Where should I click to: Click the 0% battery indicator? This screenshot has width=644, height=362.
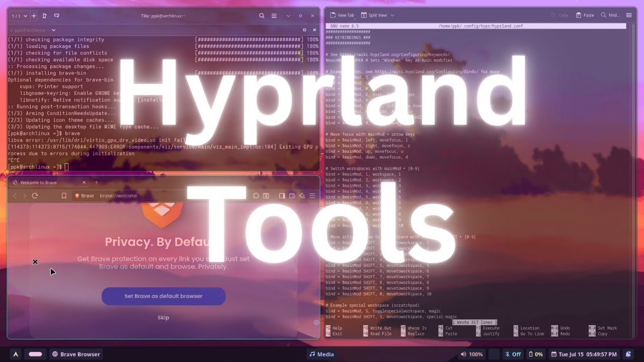(536, 354)
